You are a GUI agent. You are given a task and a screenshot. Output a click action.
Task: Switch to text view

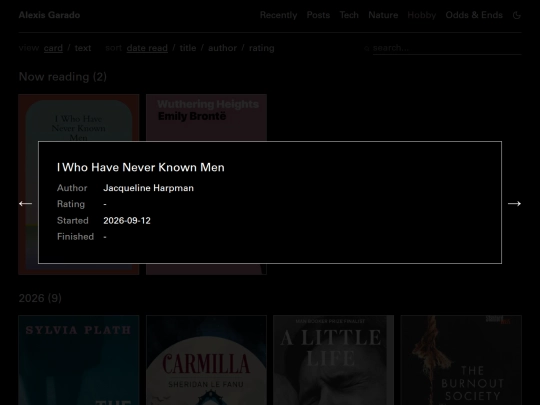[83, 48]
